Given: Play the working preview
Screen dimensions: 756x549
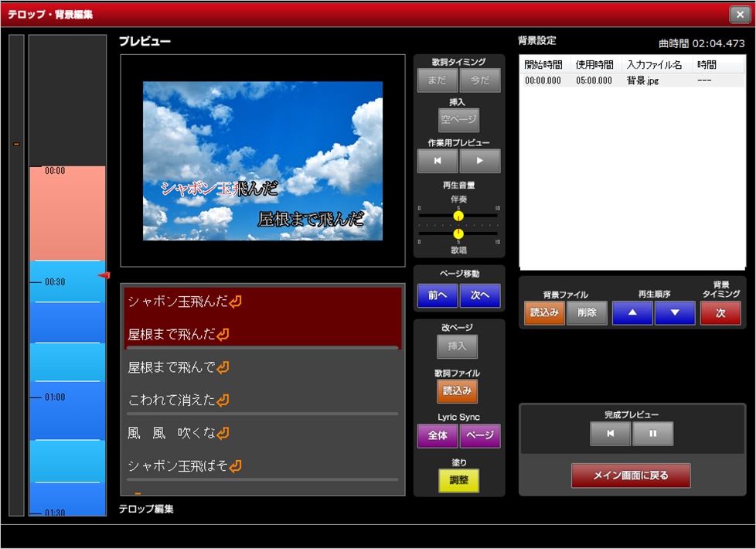Looking at the screenshot, I should pos(480,161).
